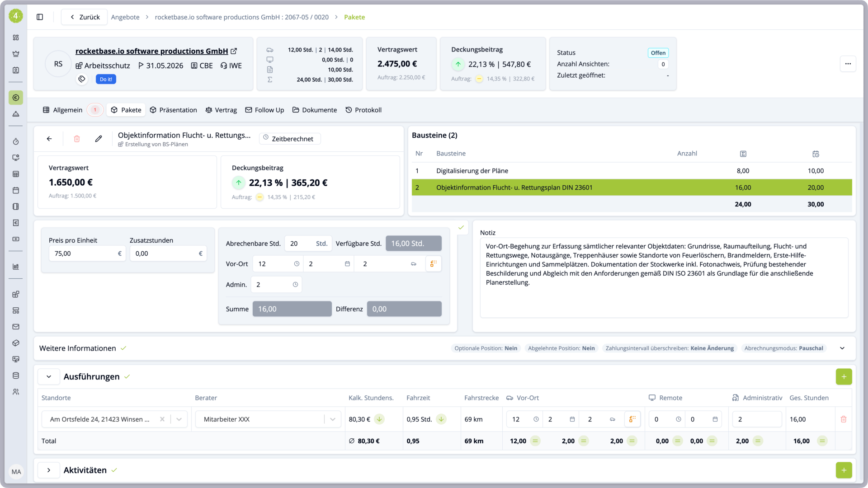The height and width of the screenshot is (488, 868).
Task: Go back using the left arrow icon
Action: click(49, 139)
